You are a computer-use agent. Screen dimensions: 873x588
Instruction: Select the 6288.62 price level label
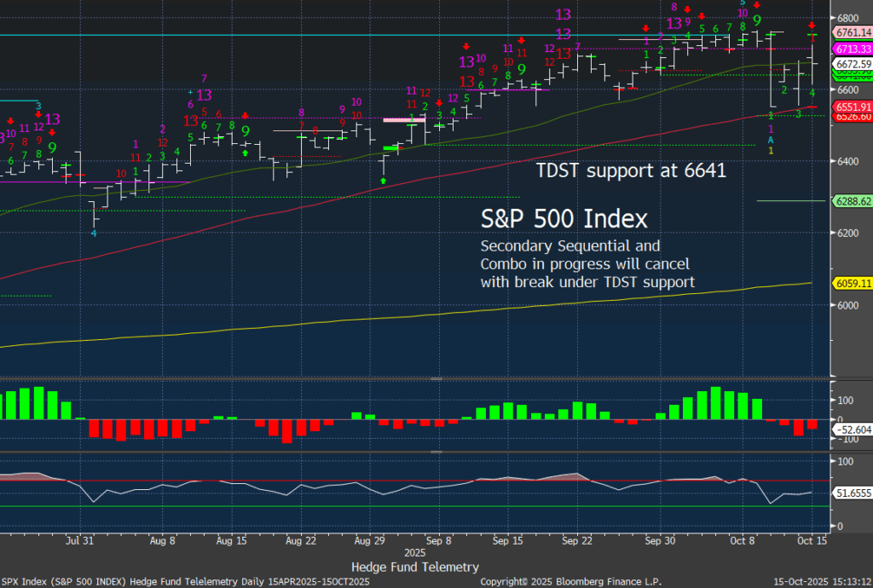853,201
